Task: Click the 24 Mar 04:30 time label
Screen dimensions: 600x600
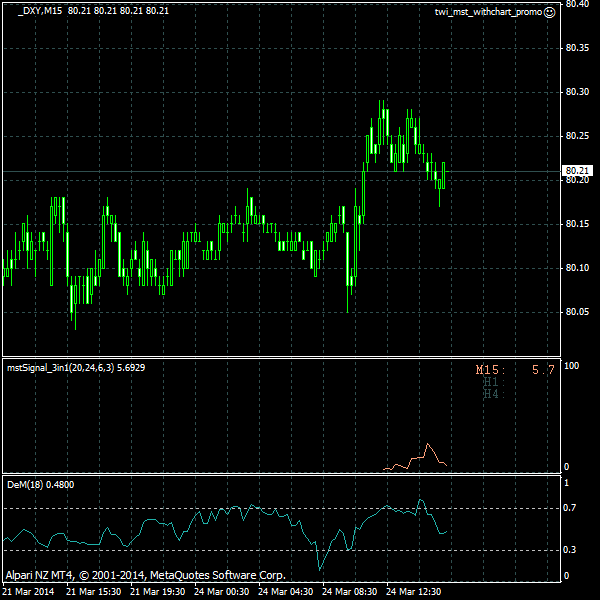Action: coord(286,592)
